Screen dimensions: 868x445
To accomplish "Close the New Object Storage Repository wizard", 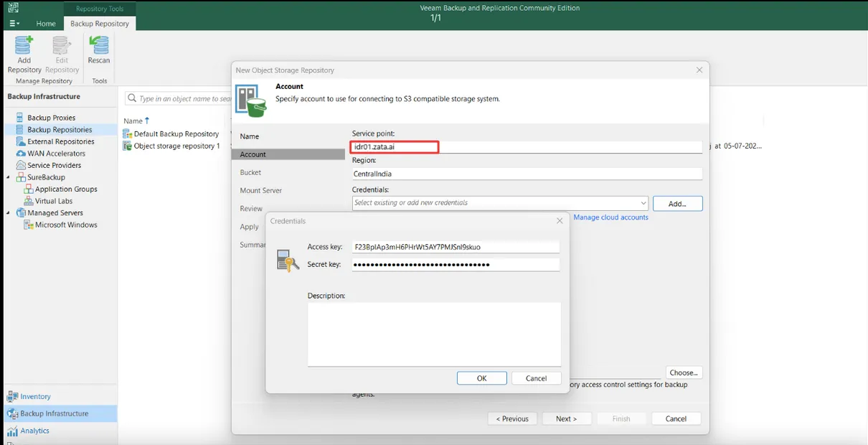I will coord(699,70).
